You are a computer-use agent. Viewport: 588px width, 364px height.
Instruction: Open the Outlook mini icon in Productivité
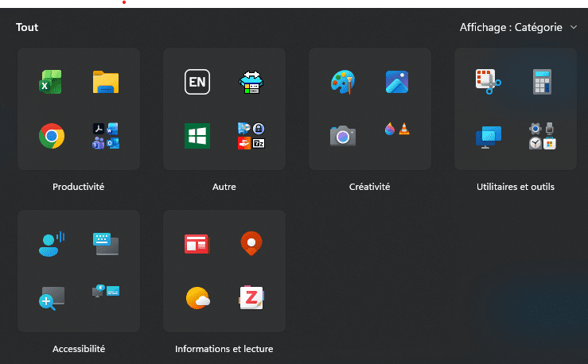tap(112, 143)
